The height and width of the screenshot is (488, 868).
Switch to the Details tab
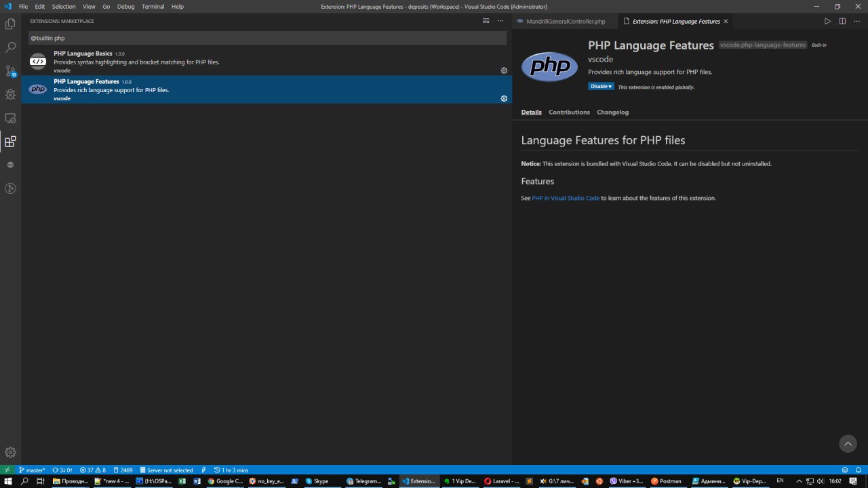(532, 113)
